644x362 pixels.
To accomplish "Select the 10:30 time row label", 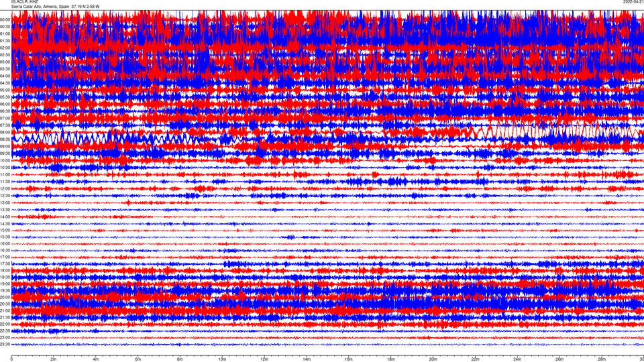I will 5,168.
